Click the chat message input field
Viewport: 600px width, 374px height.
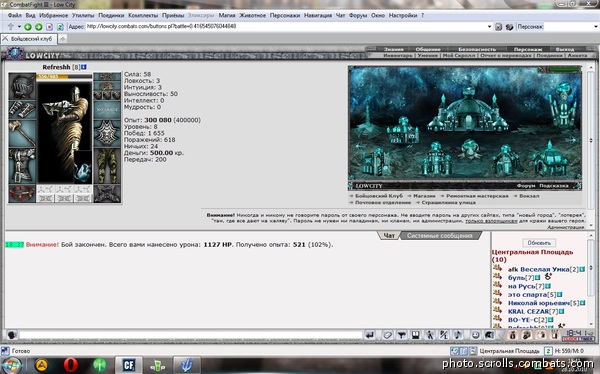pyautogui.click(x=190, y=335)
